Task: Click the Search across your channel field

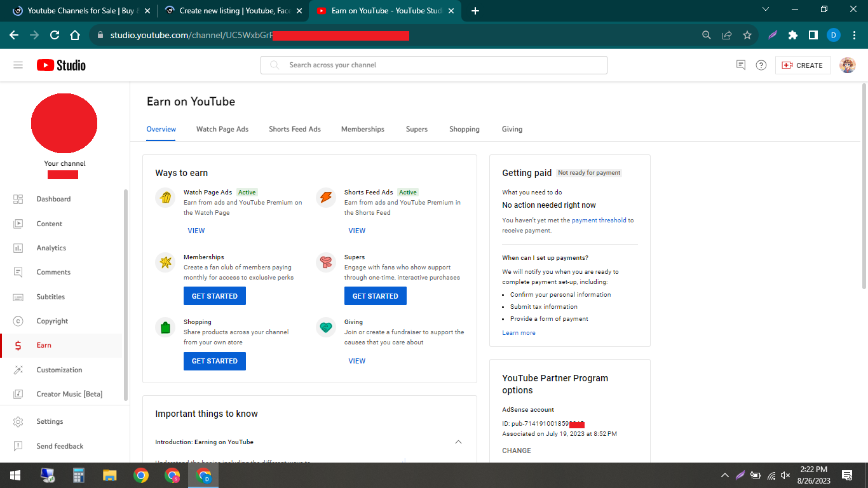Action: 434,64
